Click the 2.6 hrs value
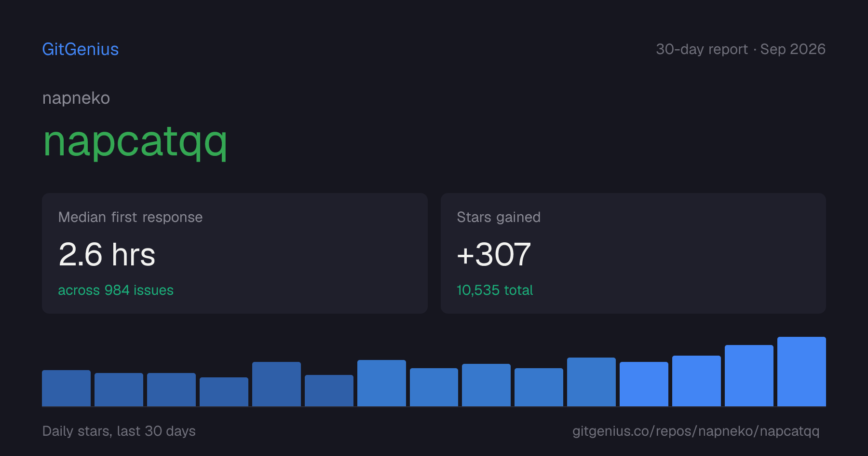 (107, 254)
